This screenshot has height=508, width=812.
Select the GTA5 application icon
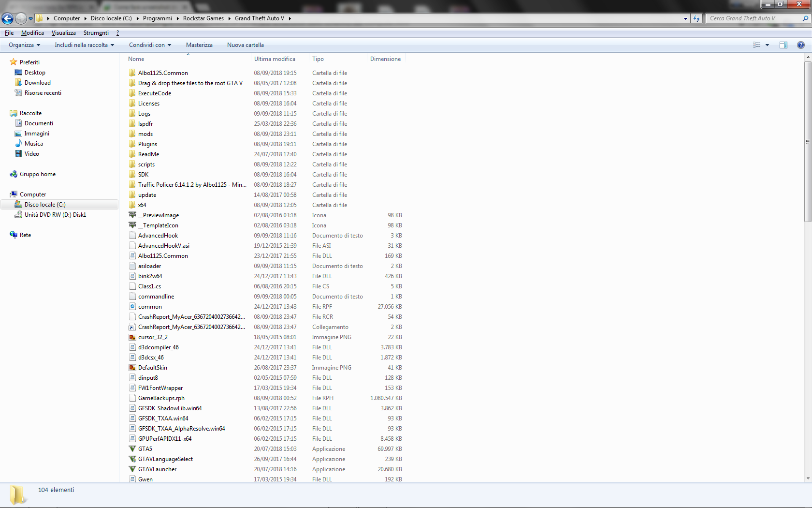tap(132, 449)
